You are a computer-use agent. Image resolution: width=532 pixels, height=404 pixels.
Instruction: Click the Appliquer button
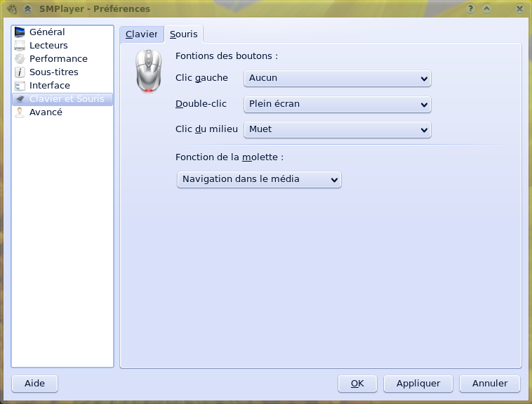pos(418,384)
